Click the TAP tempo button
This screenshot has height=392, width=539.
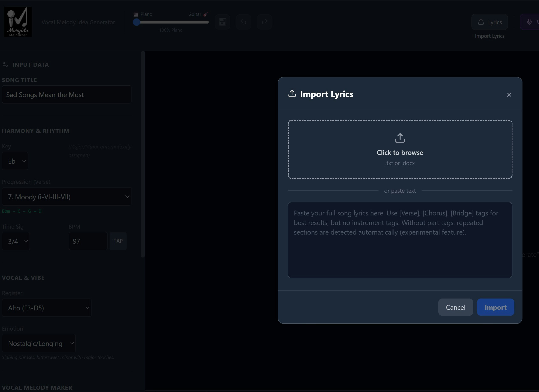pyautogui.click(x=118, y=241)
